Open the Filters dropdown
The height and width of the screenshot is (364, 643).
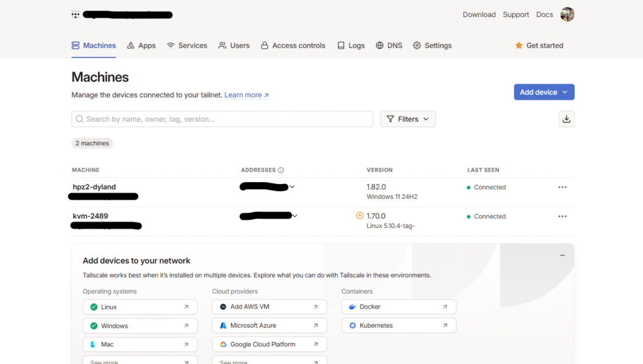click(408, 119)
